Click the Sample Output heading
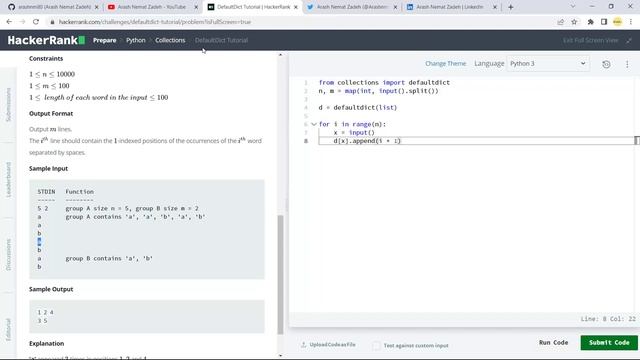 (x=51, y=289)
